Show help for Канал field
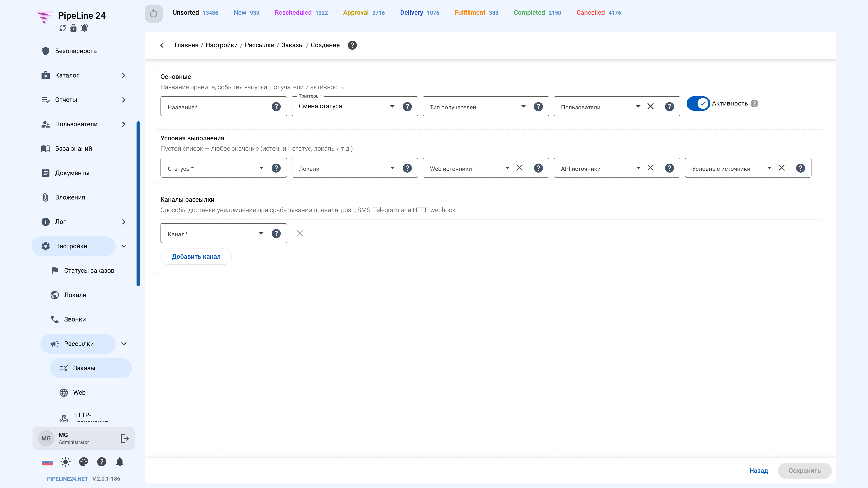This screenshot has height=488, width=868. click(276, 233)
